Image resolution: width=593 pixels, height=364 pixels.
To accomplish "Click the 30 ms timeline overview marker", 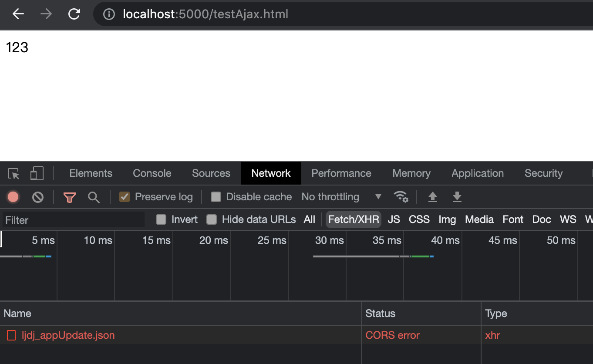I will (x=329, y=240).
